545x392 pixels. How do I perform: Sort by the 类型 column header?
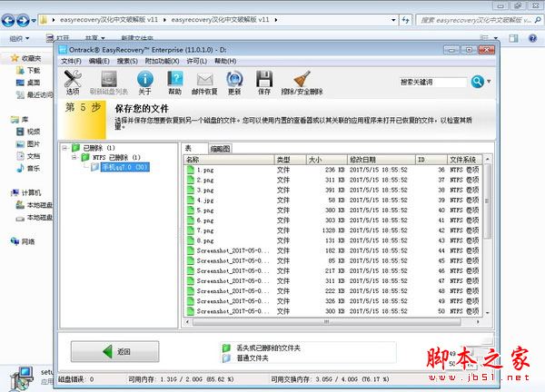coord(291,160)
